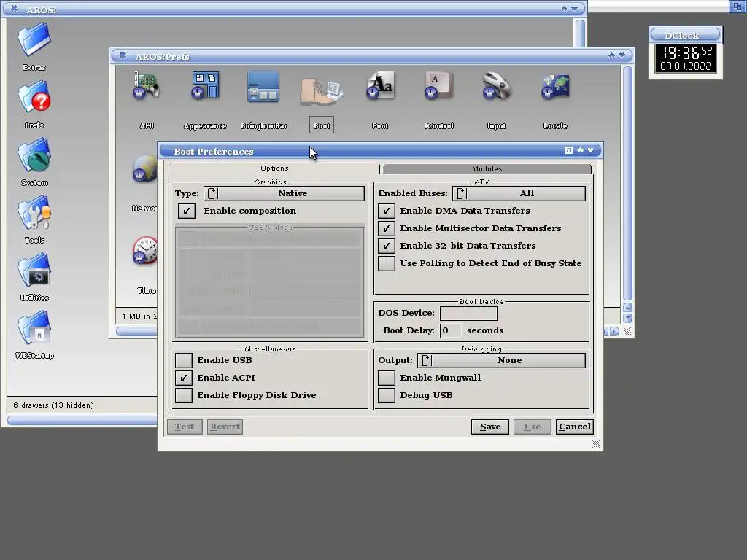Open the WBStartup drawer icon
The height and width of the screenshot is (560, 747).
click(34, 329)
